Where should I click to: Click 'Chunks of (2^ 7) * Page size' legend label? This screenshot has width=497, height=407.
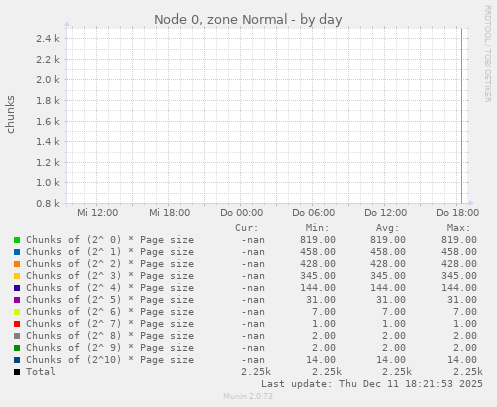(110, 324)
